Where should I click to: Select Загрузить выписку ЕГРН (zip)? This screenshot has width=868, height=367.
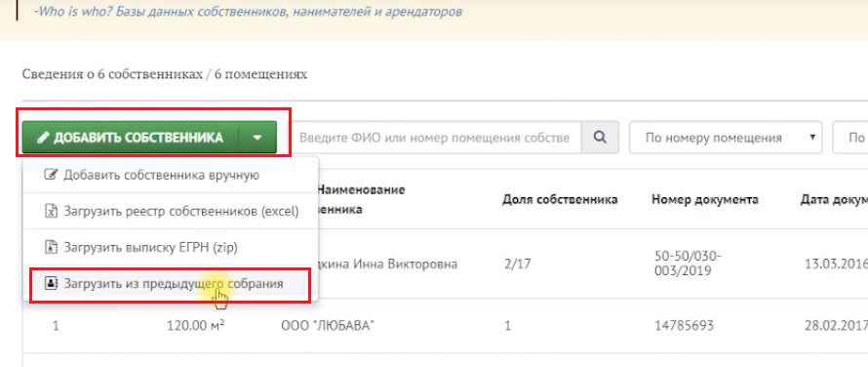coord(171,247)
